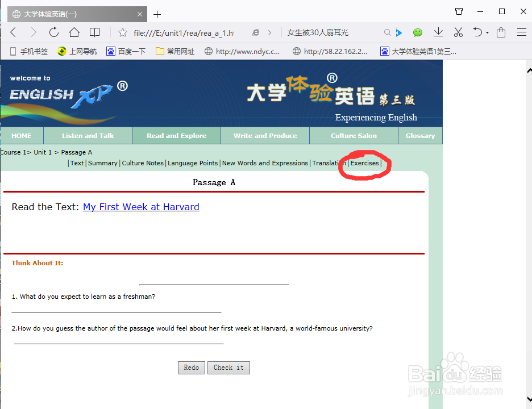Screen dimensions: 532x409
Task: Open the green WeChat bubble icon
Action: click(418, 32)
